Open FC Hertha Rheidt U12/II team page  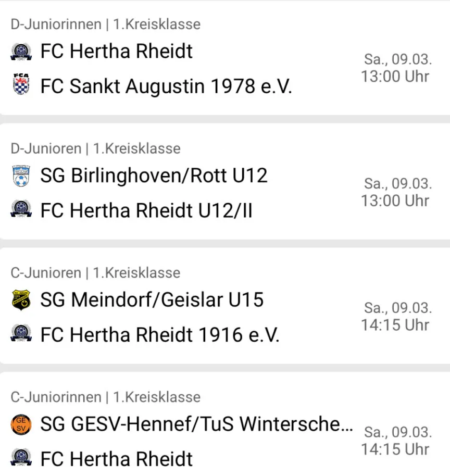tap(146, 210)
